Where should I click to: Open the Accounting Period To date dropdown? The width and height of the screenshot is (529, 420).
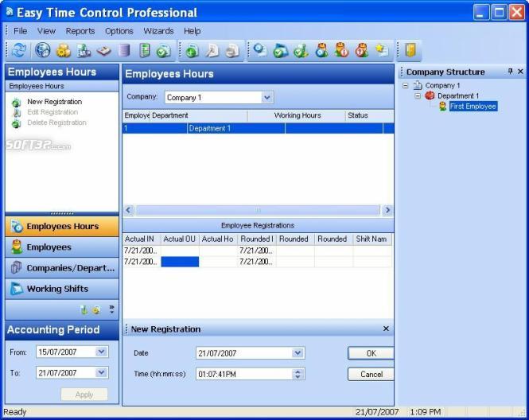pyautogui.click(x=101, y=373)
